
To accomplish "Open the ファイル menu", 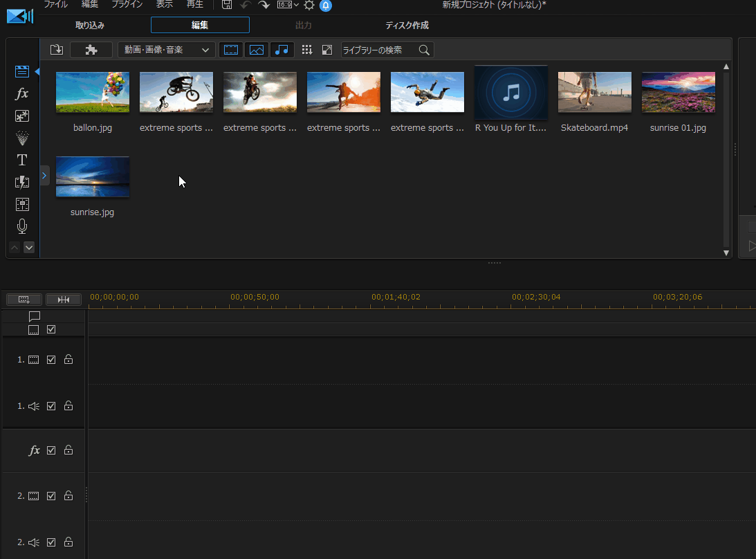I will coord(55,4).
